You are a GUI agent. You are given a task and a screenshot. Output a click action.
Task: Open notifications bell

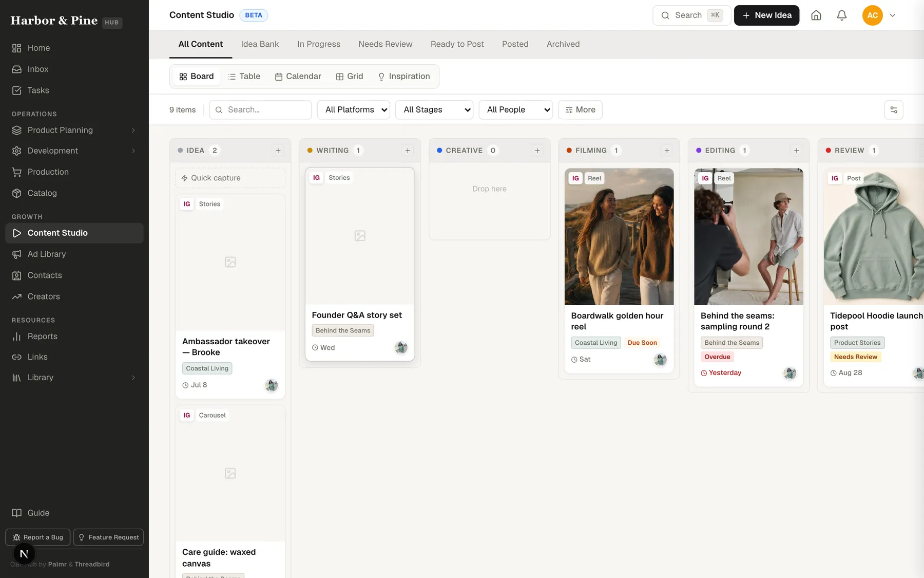coord(842,15)
